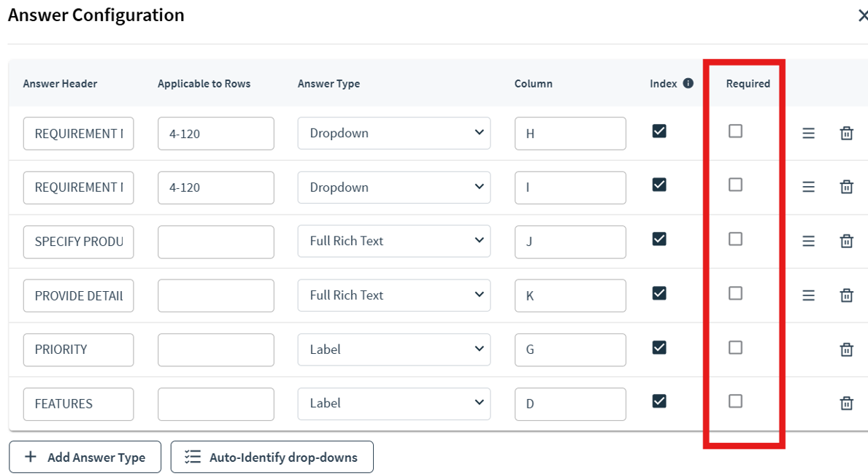Edit Column field containing I
Screen dimensions: 868x475
click(570, 188)
